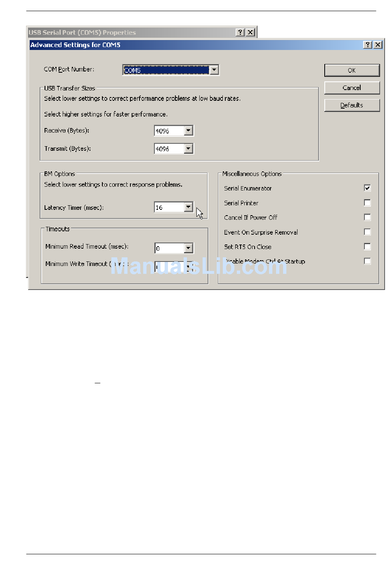Click the Transmit (Bytes) value 4096 field

[169, 149]
